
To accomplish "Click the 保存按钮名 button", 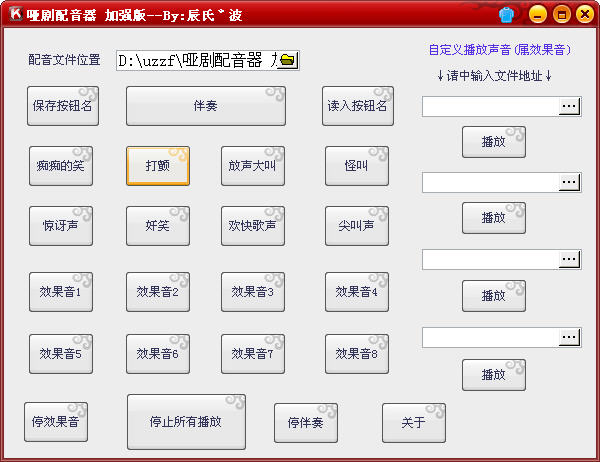I will [x=63, y=106].
